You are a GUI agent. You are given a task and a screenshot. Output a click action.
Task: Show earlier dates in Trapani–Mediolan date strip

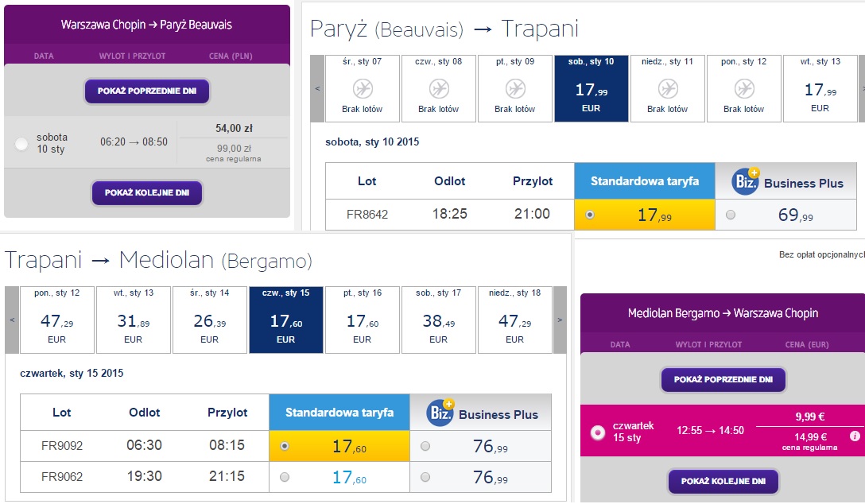12,320
